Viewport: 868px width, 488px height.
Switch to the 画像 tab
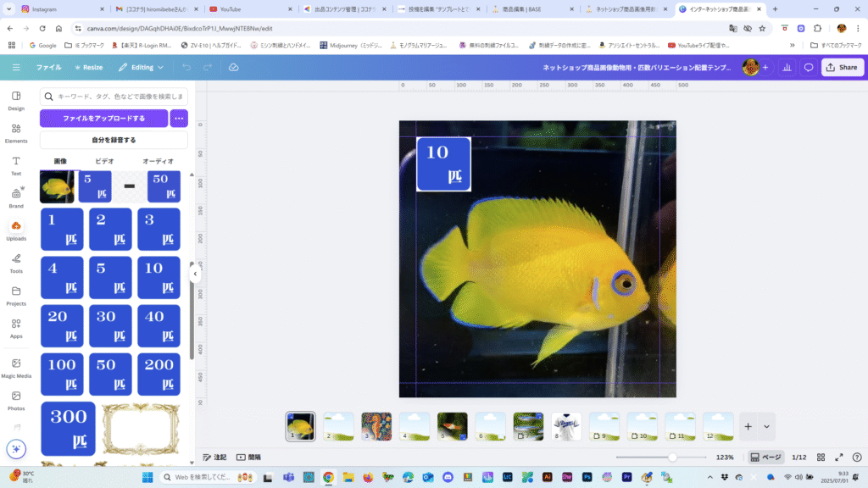60,161
